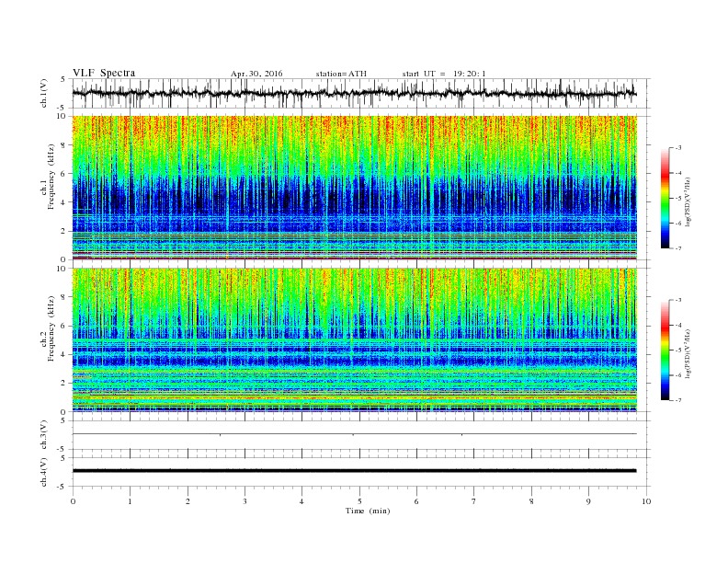The height and width of the screenshot is (563, 728).
Task: Click the "ch.4(V)" axis label
Action: click(44, 472)
